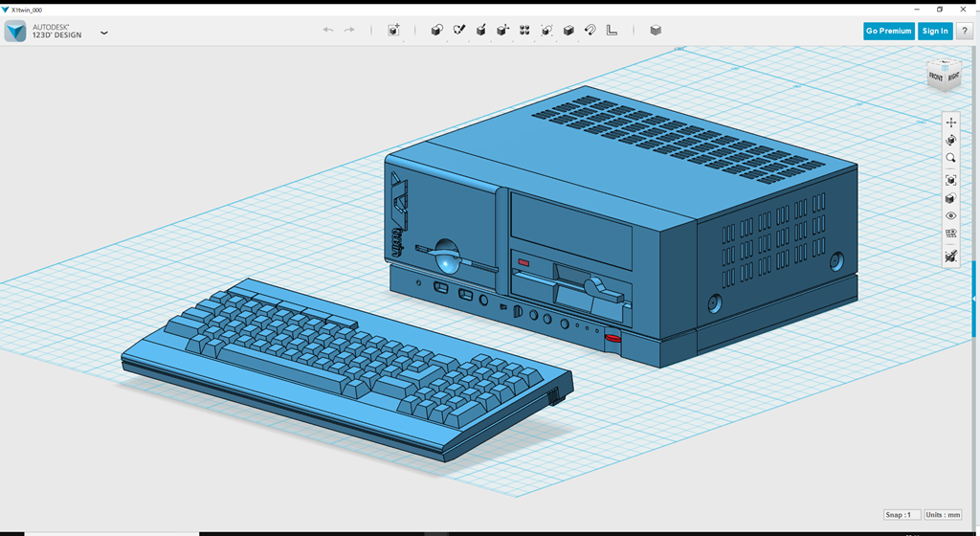The image size is (980, 536).
Task: Open the Material color tool
Action: (x=656, y=31)
